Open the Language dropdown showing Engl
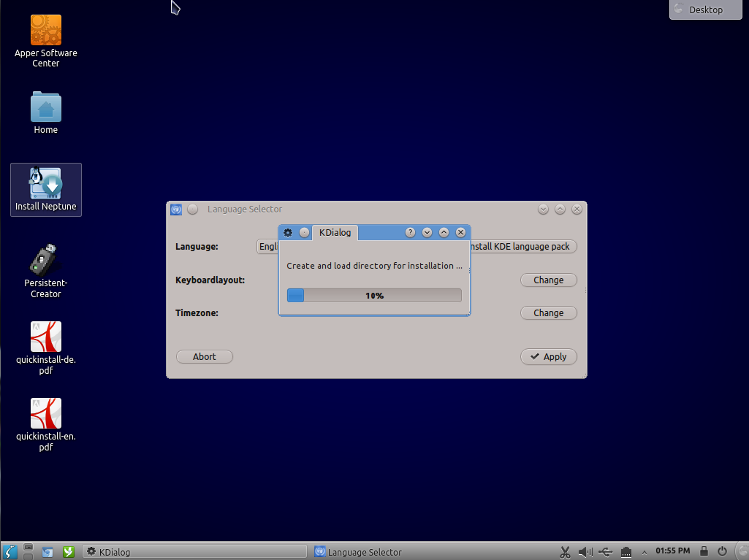 coord(267,246)
